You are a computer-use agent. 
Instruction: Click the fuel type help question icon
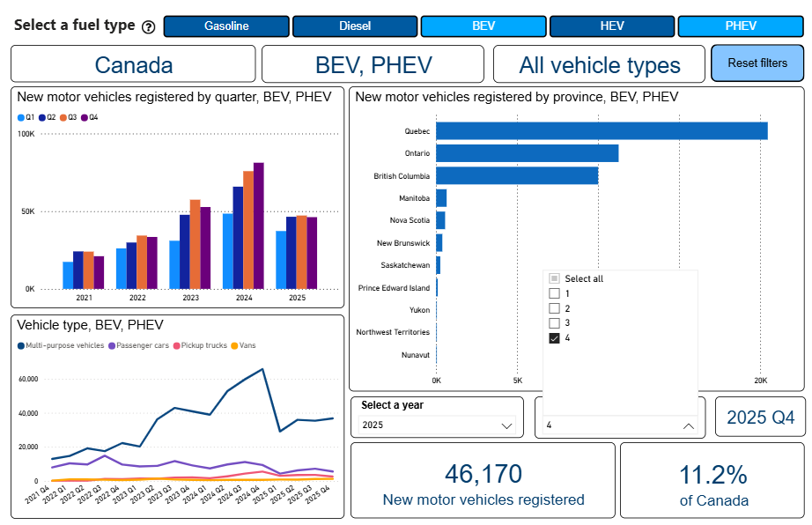pyautogui.click(x=148, y=26)
